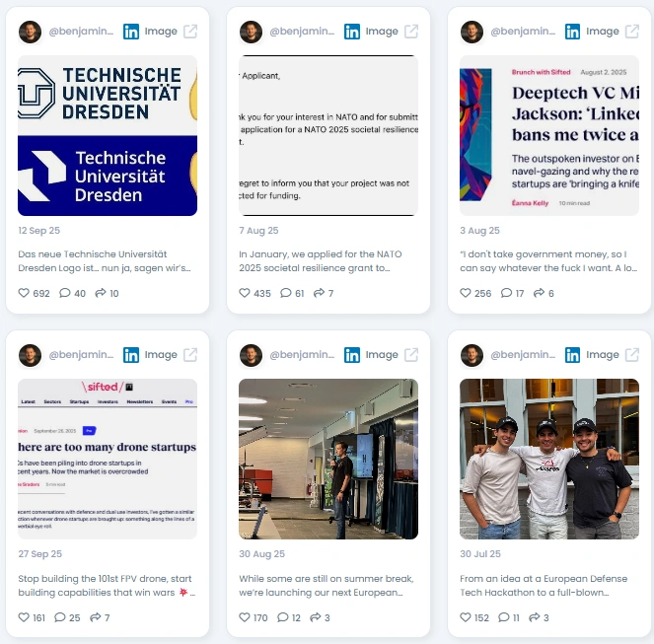Open external link on hackathon photo post
The height and width of the screenshot is (644, 654).
click(x=632, y=355)
